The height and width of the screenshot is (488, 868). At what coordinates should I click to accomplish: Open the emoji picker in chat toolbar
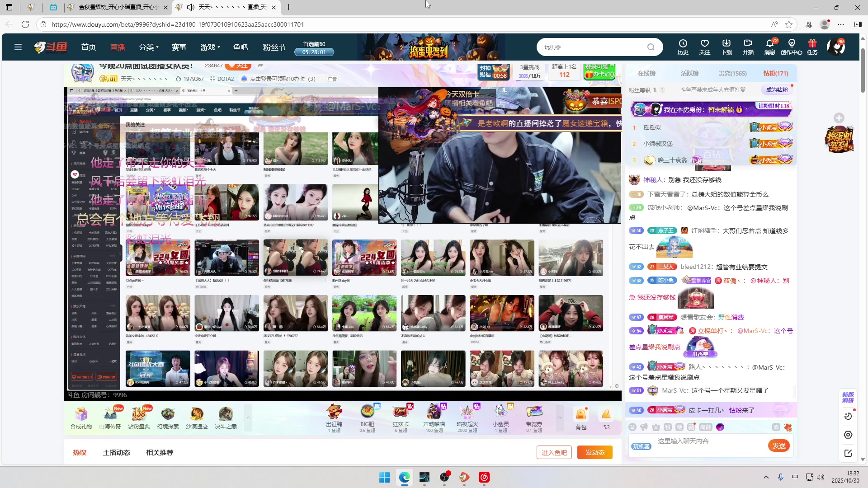tap(632, 427)
